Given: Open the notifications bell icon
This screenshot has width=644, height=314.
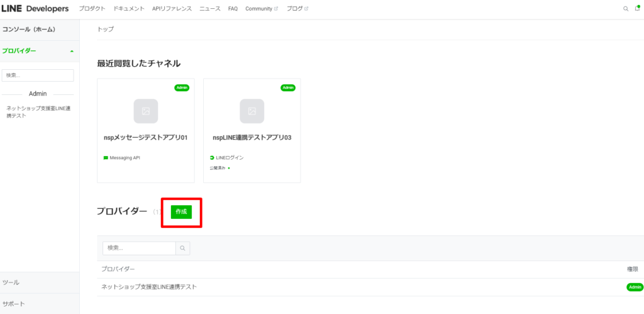Looking at the screenshot, I should 637,9.
